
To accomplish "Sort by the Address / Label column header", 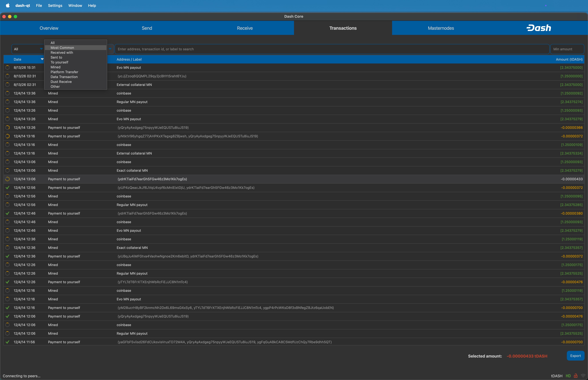I will [129, 59].
